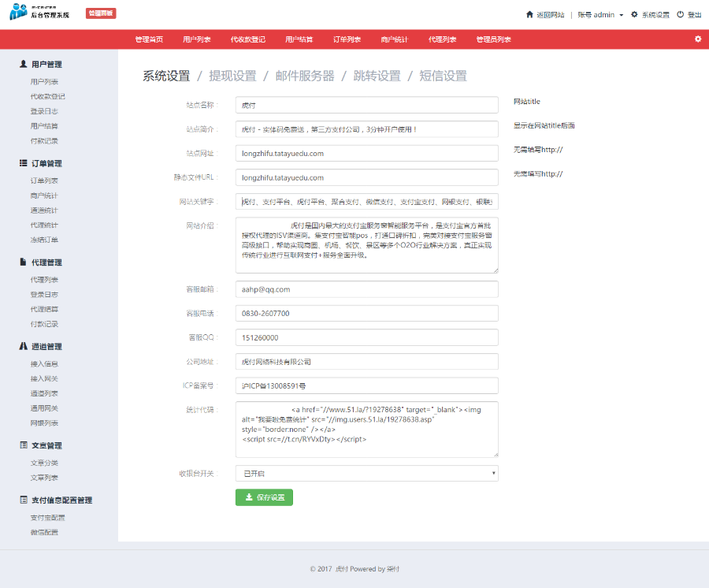Click the home icon beside 返回网站

tap(529, 14)
